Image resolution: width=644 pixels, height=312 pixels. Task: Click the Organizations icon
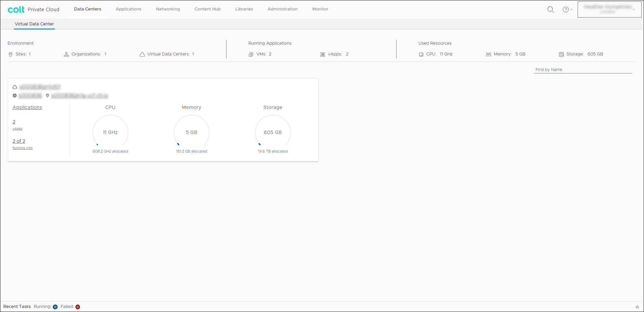point(66,54)
